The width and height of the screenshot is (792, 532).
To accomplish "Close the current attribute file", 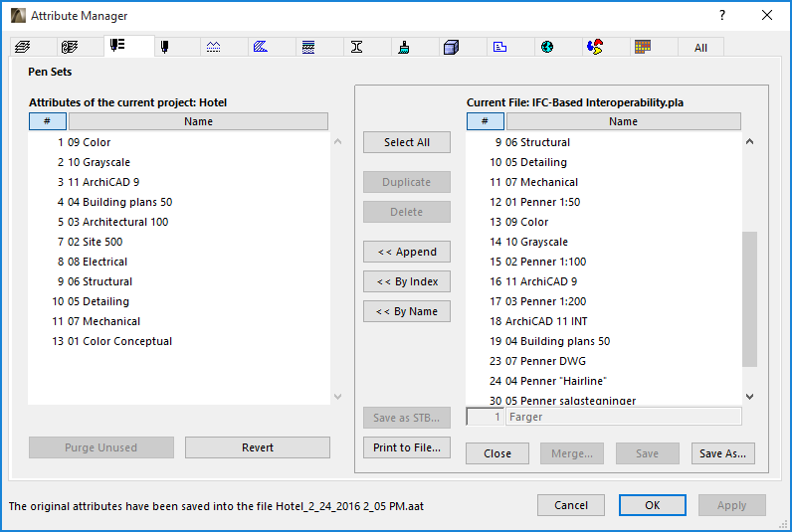I will point(497,453).
